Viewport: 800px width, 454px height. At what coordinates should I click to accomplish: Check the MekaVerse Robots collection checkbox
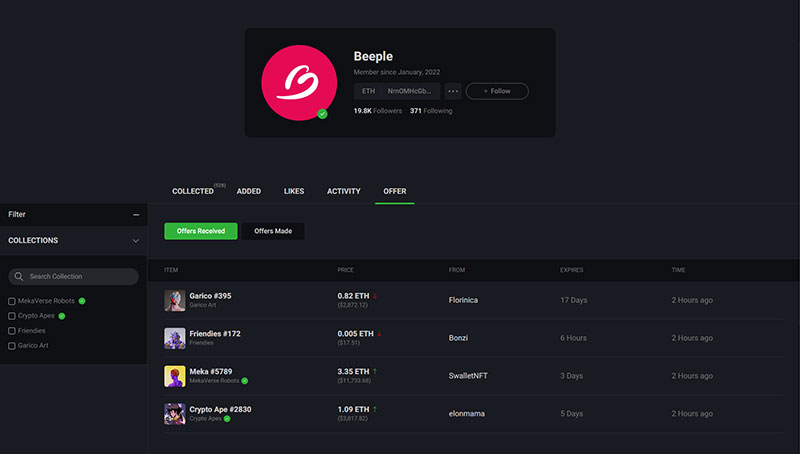[12, 301]
